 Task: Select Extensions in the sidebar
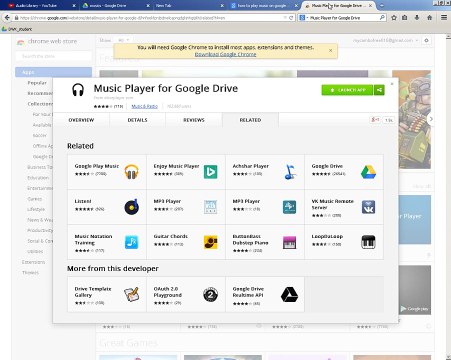pyautogui.click(x=33, y=262)
